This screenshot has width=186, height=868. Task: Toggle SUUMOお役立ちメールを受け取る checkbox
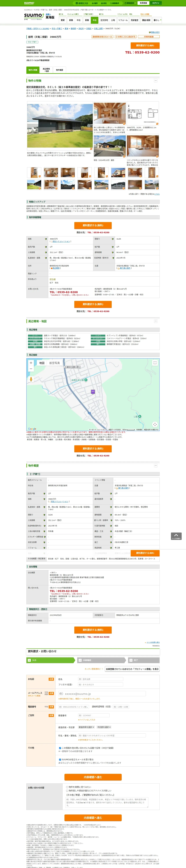[60, 759]
